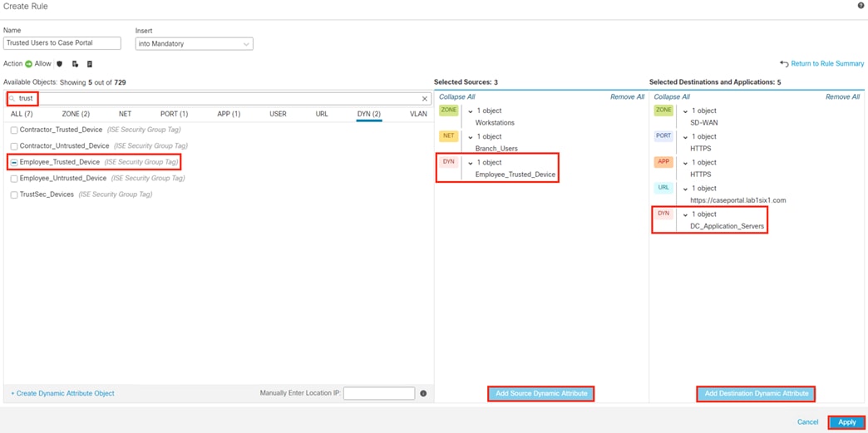Click Remove All under Selected Destinations
The width and height of the screenshot is (868, 433).
tap(842, 97)
